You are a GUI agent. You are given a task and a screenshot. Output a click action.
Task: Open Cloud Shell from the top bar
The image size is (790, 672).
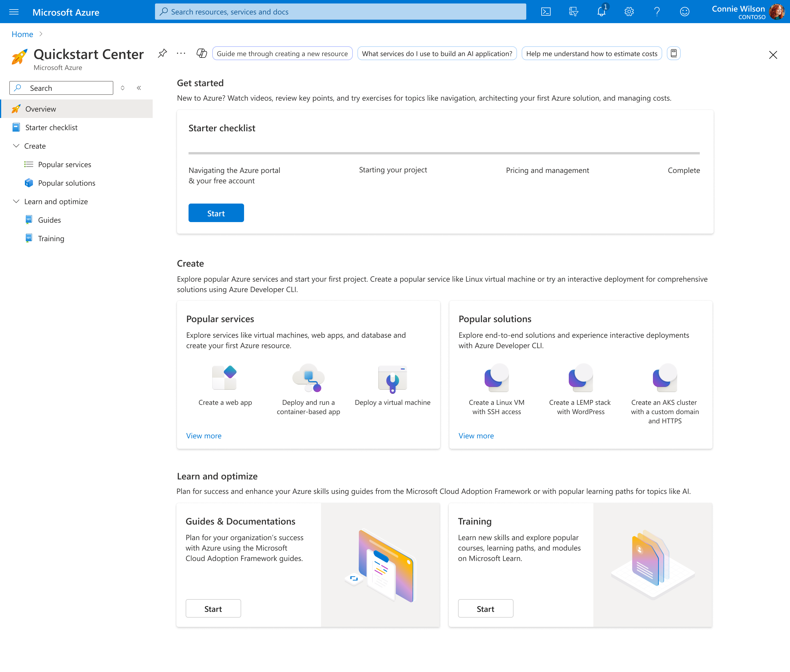[x=546, y=12]
